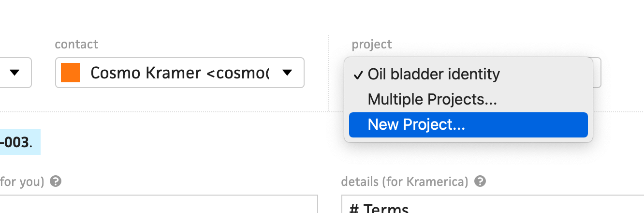The image size is (644, 213).
Task: Open help icon beside "details (for Kramerica)"
Action: (480, 182)
